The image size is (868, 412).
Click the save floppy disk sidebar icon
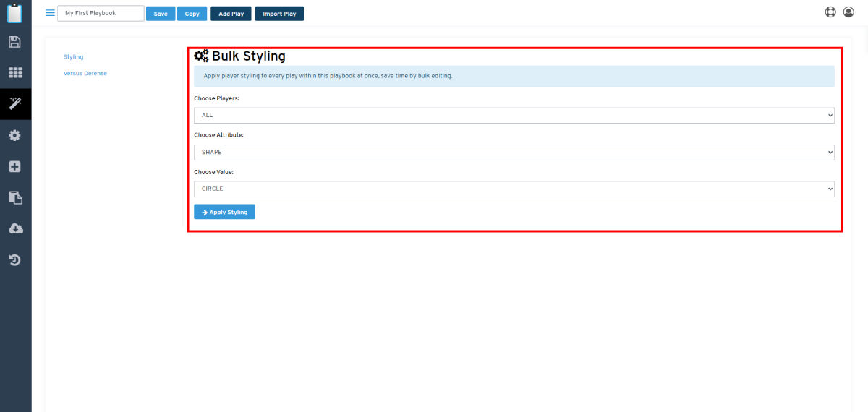[14, 42]
